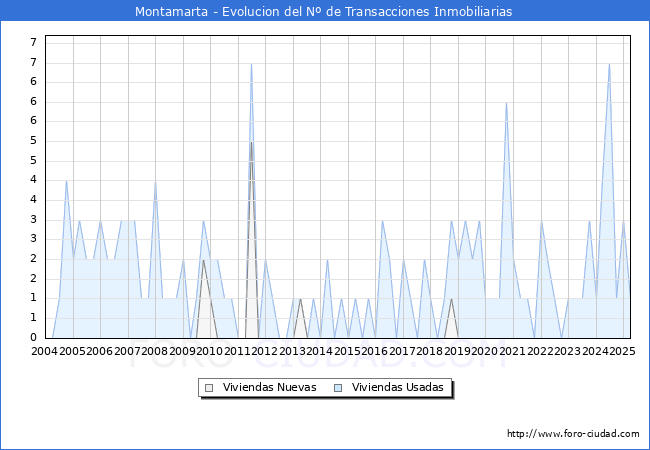
Task: Click the 2006 x-axis label
Action: pos(99,351)
